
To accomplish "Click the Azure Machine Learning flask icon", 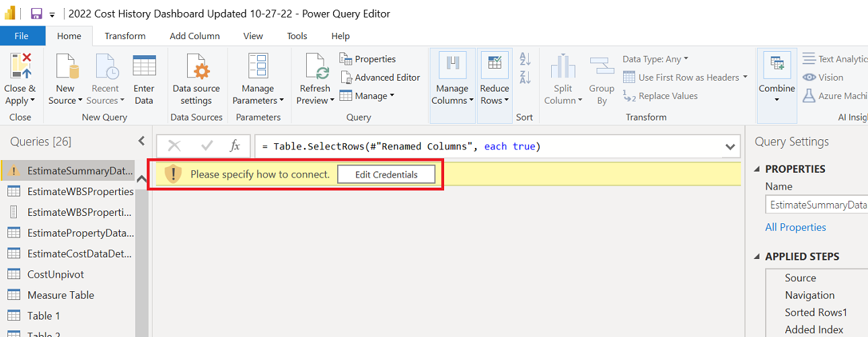I will (x=809, y=96).
